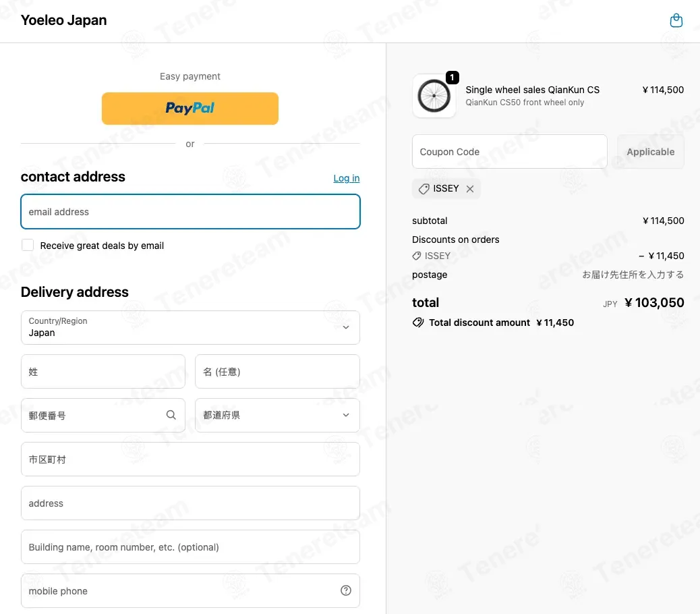Click the small tag icon next to ISSEY discount line
The width and height of the screenshot is (700, 614).
coord(417,256)
